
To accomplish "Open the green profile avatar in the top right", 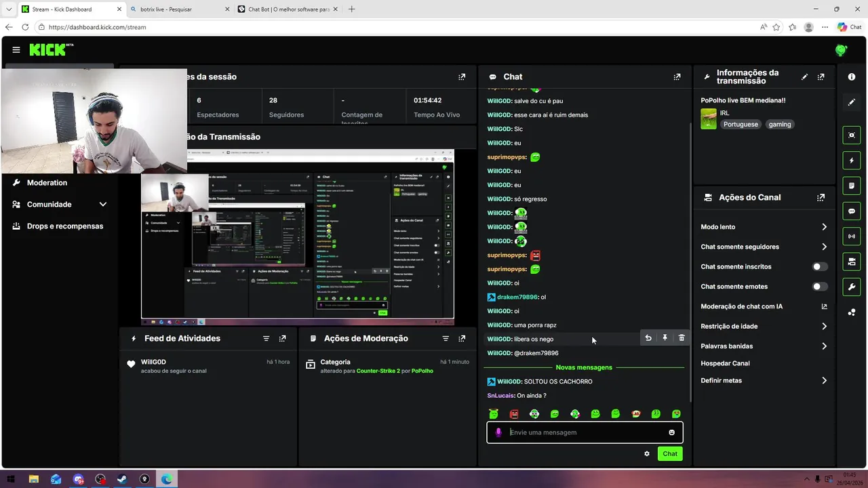I will point(841,50).
